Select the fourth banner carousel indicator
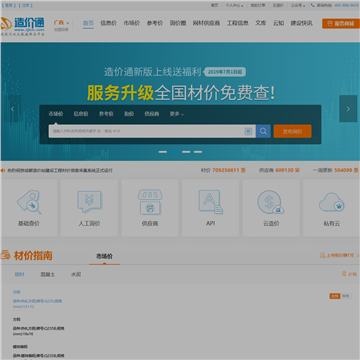 [198, 152]
